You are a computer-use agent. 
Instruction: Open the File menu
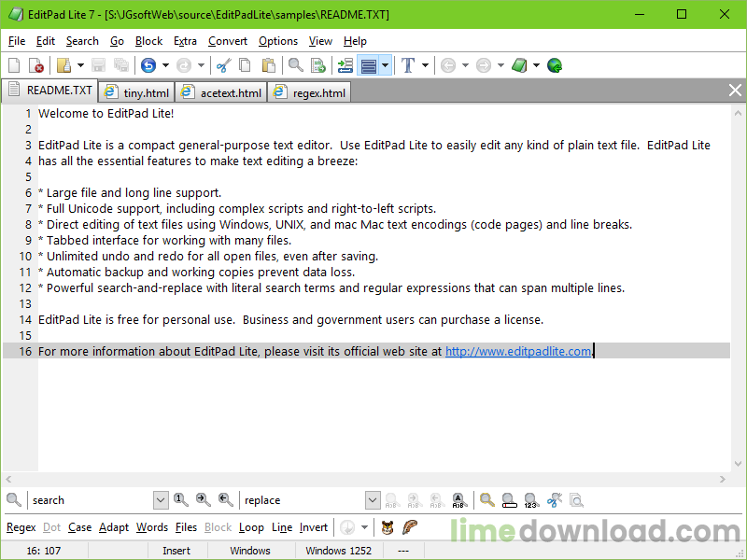[x=17, y=41]
